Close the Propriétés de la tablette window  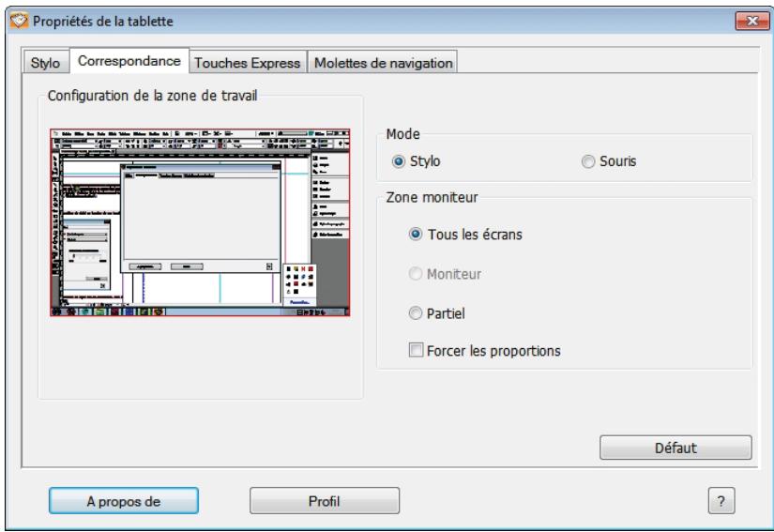coord(751,21)
